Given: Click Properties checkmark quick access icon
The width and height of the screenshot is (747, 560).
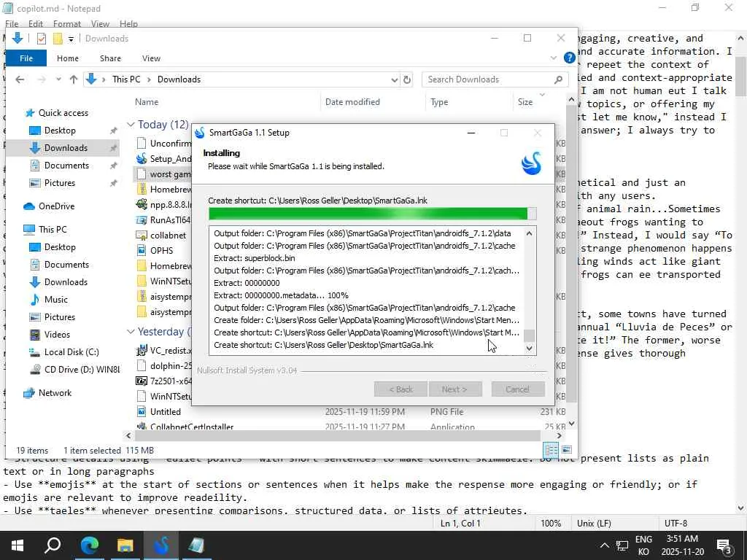Looking at the screenshot, I should (x=42, y=39).
